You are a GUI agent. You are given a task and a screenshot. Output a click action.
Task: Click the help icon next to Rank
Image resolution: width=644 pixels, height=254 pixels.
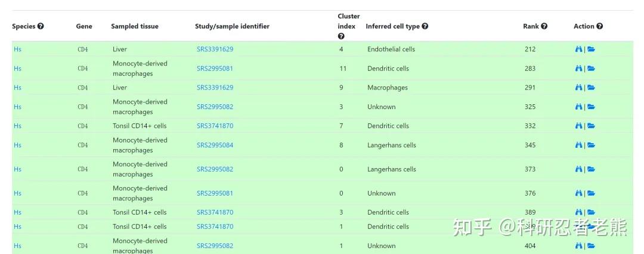[x=544, y=26]
